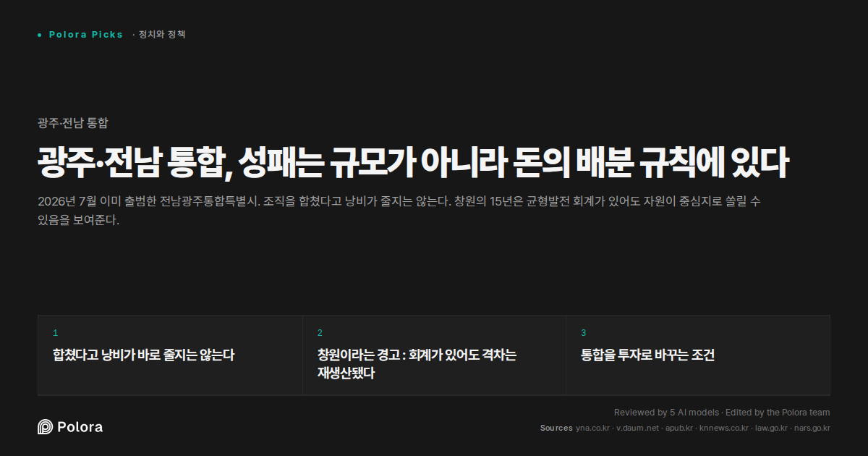This screenshot has height=456, width=868.
Task: Click the number 3 on third card
Action: click(584, 333)
